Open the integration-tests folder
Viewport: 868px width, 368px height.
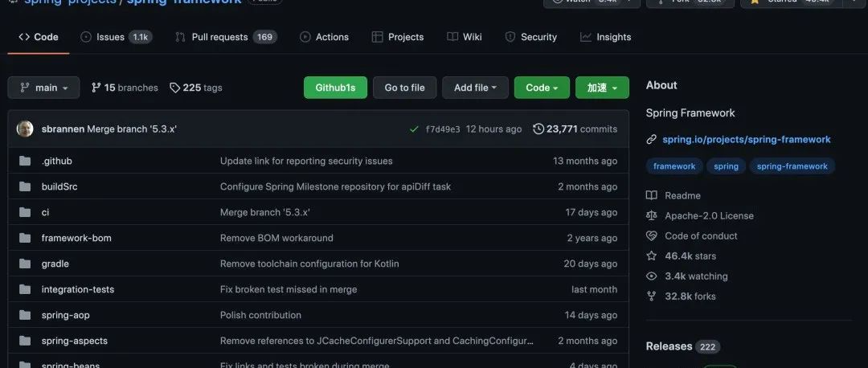pyautogui.click(x=78, y=289)
